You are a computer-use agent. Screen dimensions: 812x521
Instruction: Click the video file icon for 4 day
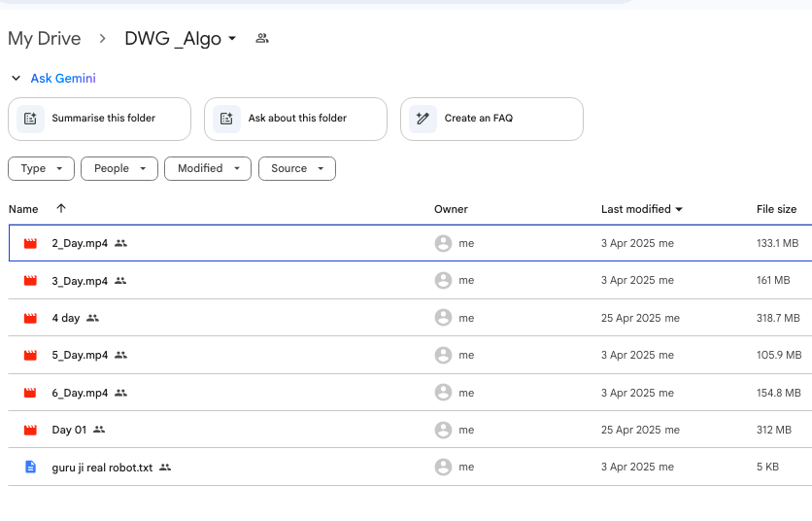(30, 318)
